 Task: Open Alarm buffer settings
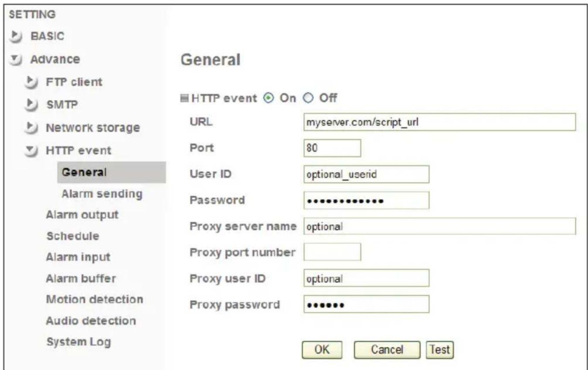click(81, 278)
